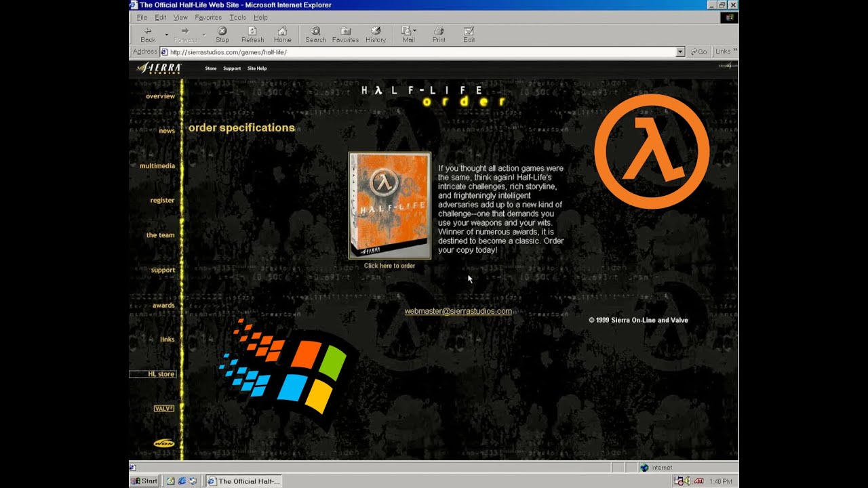
Task: Open the multimedia sidebar link
Action: [157, 166]
